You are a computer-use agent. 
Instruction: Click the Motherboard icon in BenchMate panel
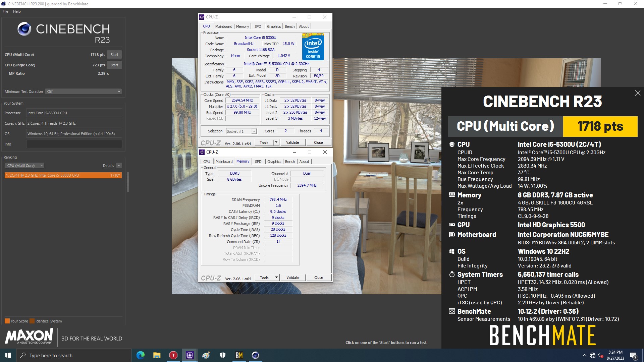coord(452,235)
